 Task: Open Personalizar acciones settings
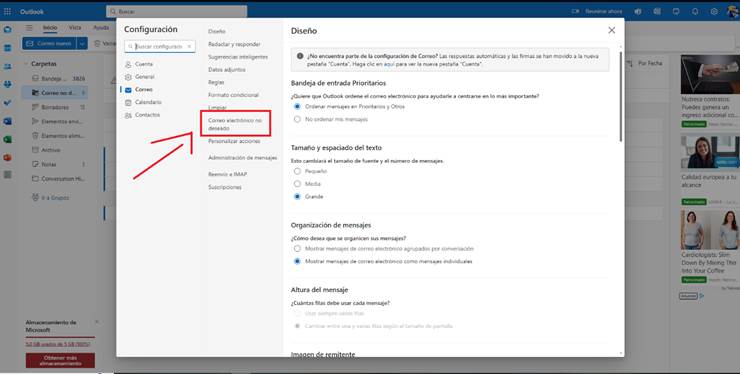[234, 141]
